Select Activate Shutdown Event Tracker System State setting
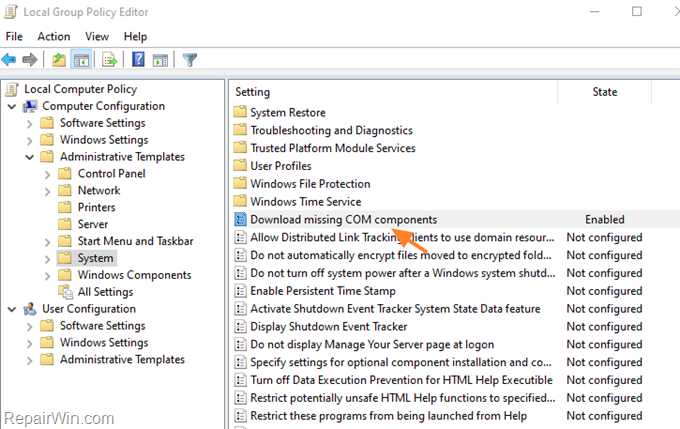This screenshot has height=429, width=680. [395, 308]
